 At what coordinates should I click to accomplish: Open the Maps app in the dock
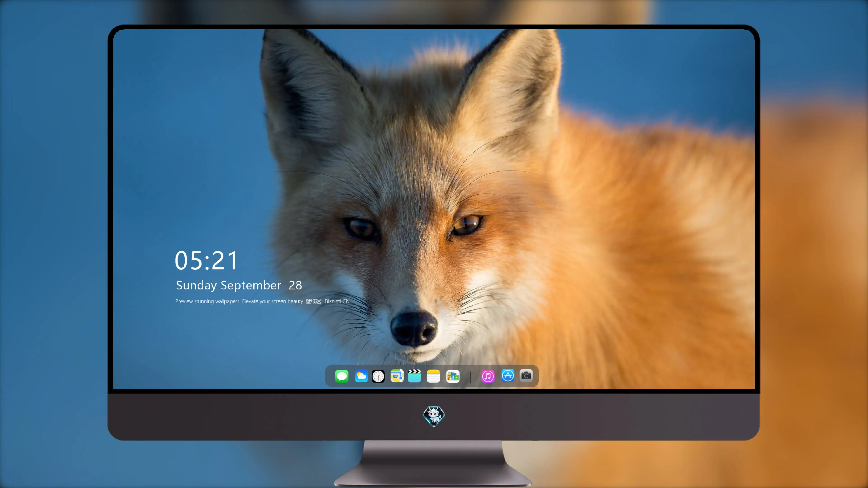coord(397,376)
